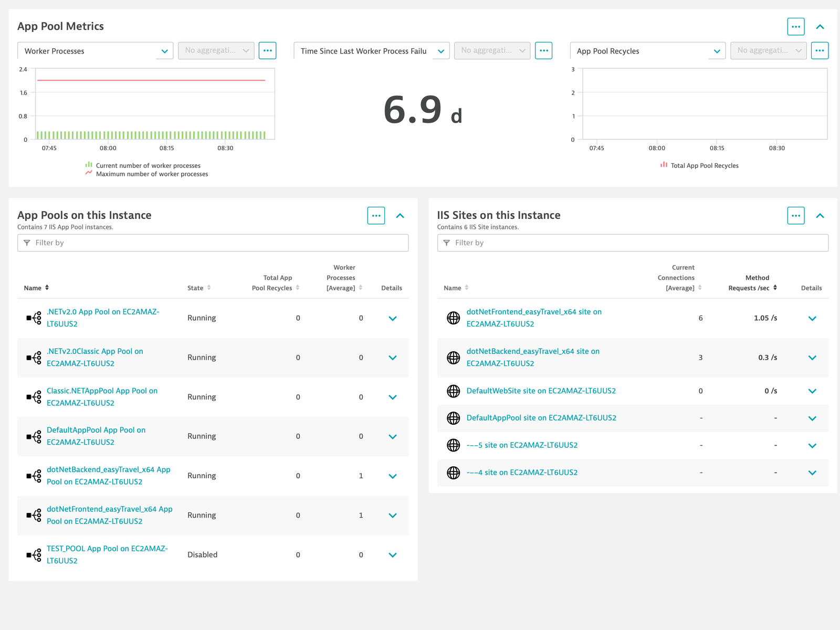This screenshot has width=840, height=630.
Task: Open the aggregation dropdown next to App Pool Recycles
Action: tap(769, 51)
